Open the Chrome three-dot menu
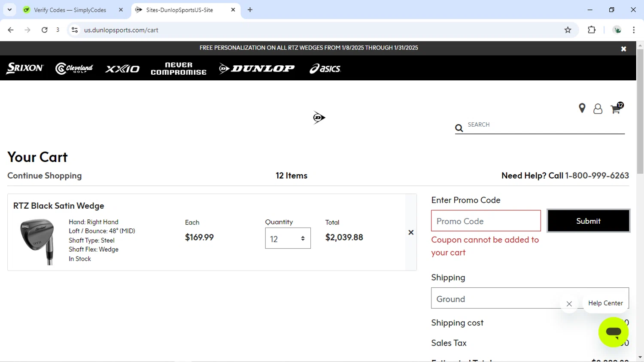Viewport: 644px width, 362px height. [x=634, y=30]
